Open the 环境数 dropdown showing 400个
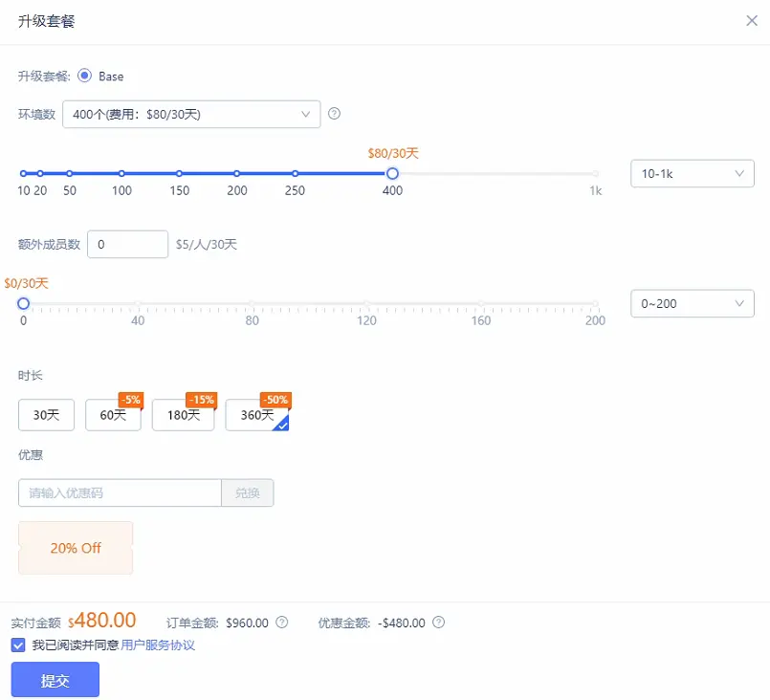Image resolution: width=770 pixels, height=700 pixels. coord(191,115)
